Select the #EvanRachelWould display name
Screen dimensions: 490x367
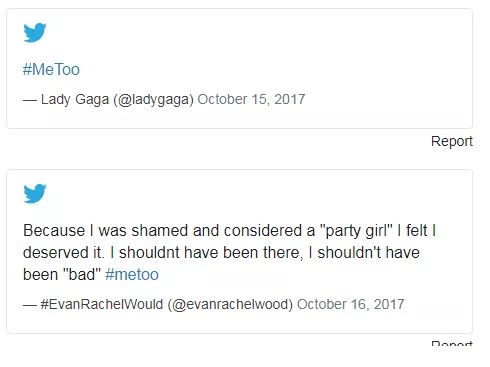point(102,304)
